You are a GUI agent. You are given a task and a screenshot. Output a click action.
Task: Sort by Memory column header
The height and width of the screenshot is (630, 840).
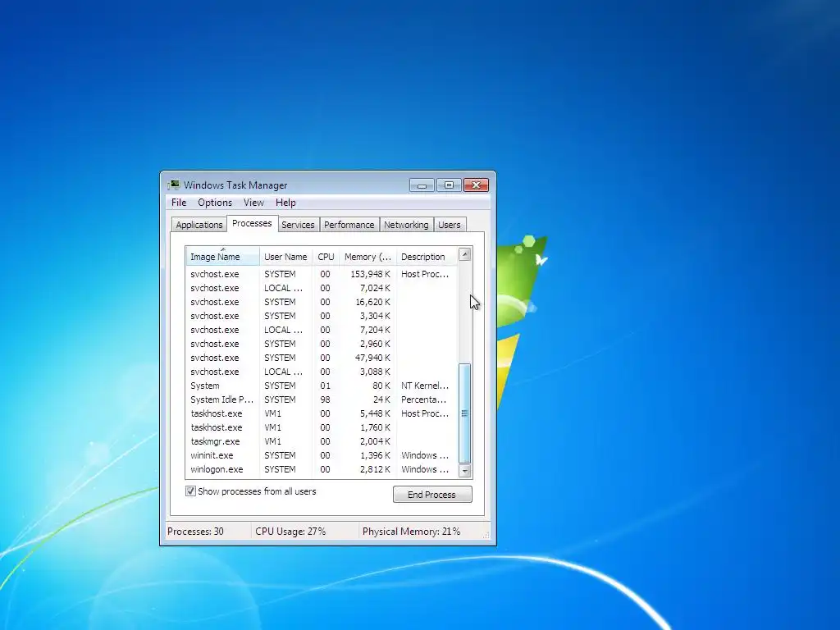tap(367, 257)
